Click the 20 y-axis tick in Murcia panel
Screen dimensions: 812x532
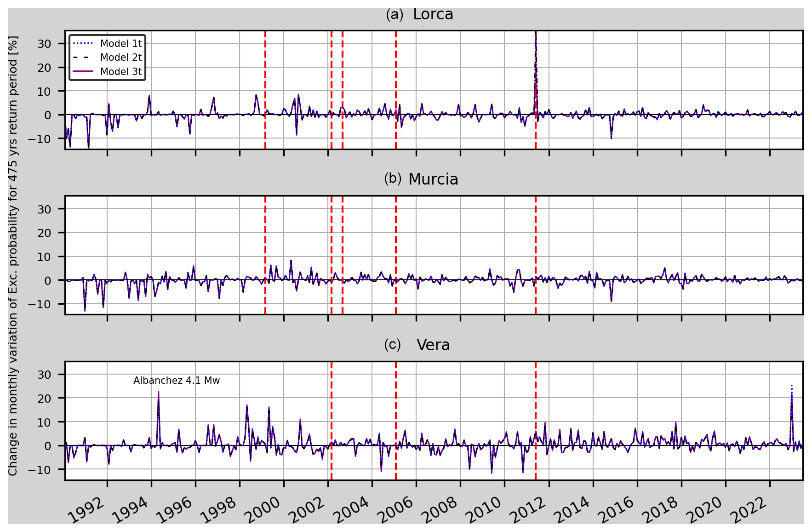click(x=45, y=233)
